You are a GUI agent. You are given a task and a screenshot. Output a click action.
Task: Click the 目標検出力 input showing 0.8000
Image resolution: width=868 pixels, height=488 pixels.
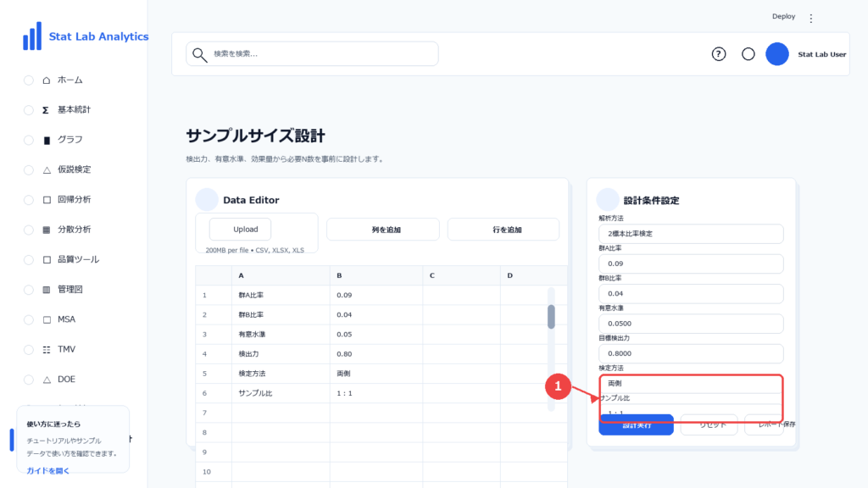691,353
